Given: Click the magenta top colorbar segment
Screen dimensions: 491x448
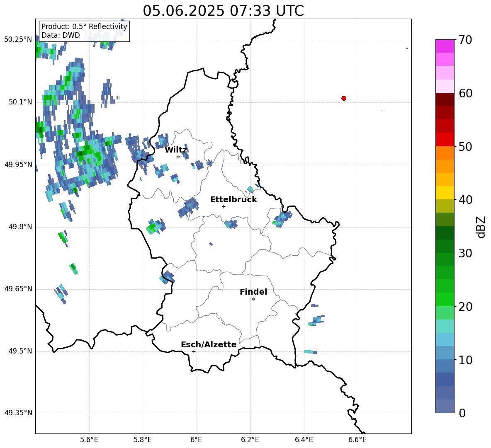Looking at the screenshot, I should 445,46.
